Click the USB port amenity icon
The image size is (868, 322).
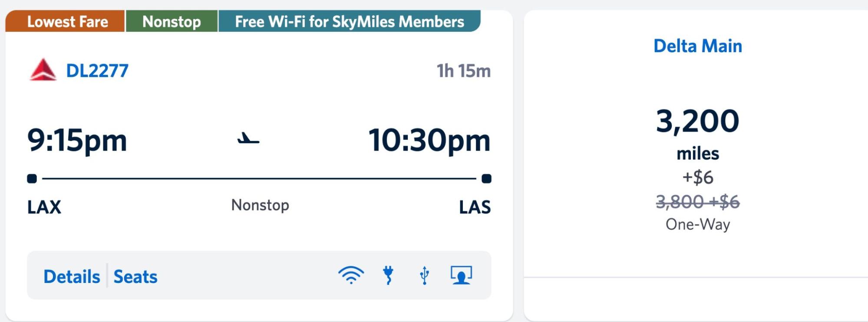coord(423,276)
